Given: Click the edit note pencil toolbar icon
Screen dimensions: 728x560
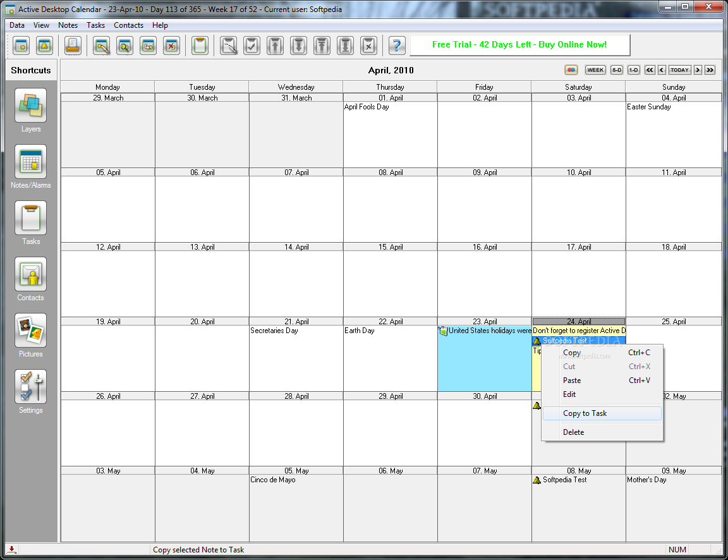Looking at the screenshot, I should 102,46.
